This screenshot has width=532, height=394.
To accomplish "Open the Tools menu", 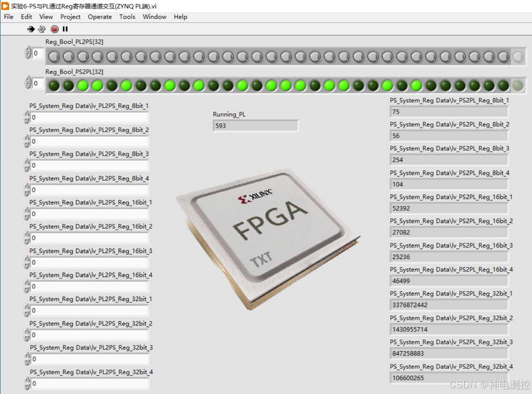I will coord(127,17).
